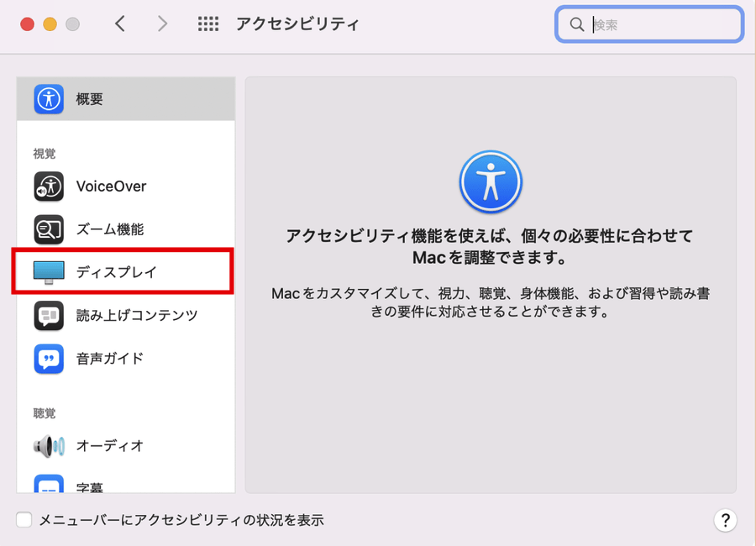Open the ズーム機能 zoom icon
Viewport: 756px width, 546px height.
[x=49, y=229]
